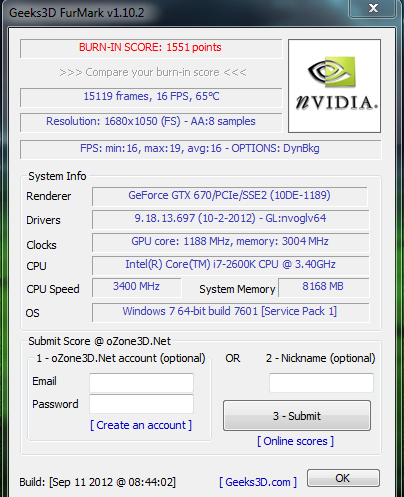404x497 pixels.
Task: Click the drivers 9.18.13.697 field
Action: (230, 219)
